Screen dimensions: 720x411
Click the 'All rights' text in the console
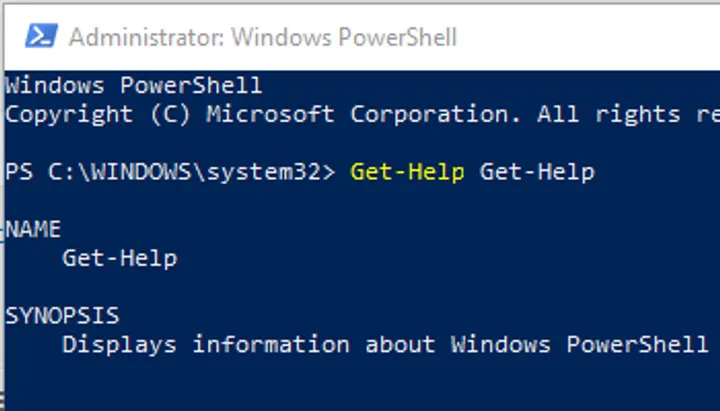[x=608, y=114]
